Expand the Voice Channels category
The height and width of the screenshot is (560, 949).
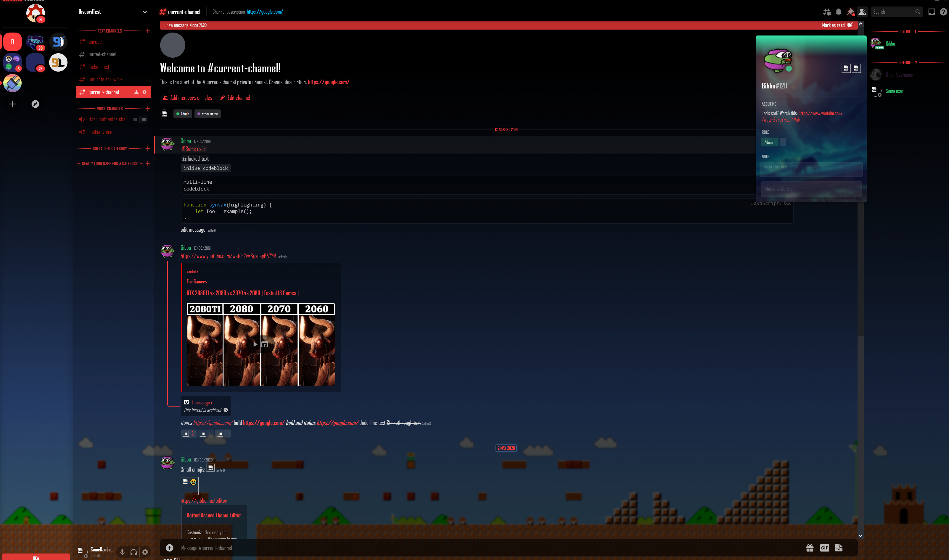(x=109, y=108)
